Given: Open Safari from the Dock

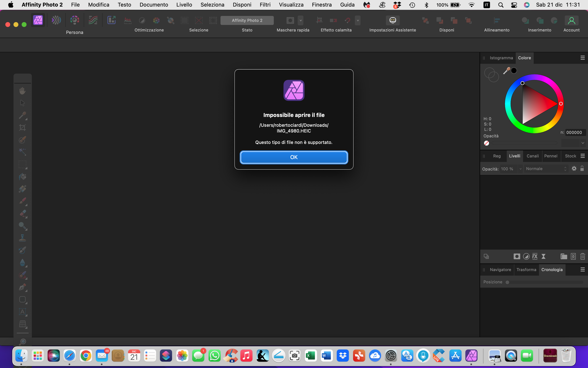Looking at the screenshot, I should 69,356.
